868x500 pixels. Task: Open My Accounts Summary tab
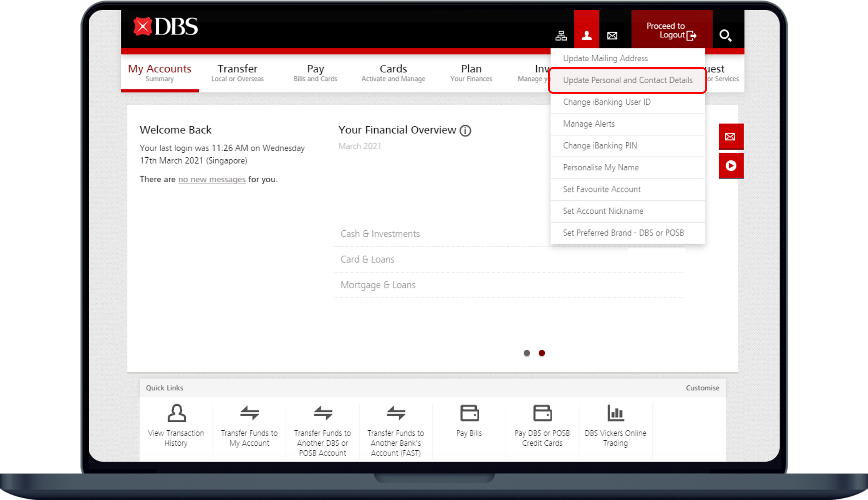click(160, 73)
